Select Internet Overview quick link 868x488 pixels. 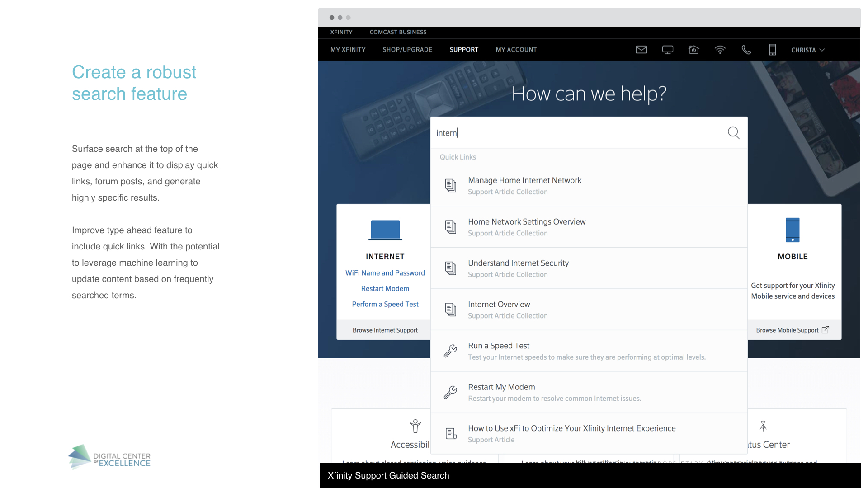coord(589,310)
